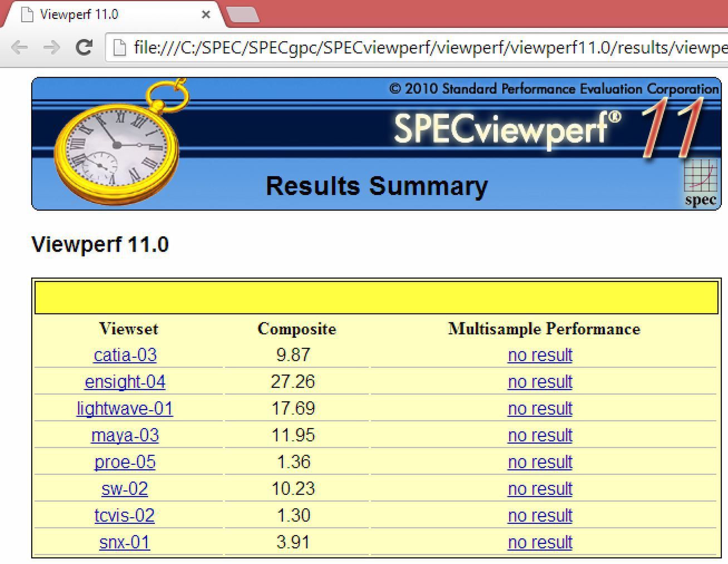Click the composite score 9.87
Viewport: 728px width, 564px height.
[x=294, y=355]
